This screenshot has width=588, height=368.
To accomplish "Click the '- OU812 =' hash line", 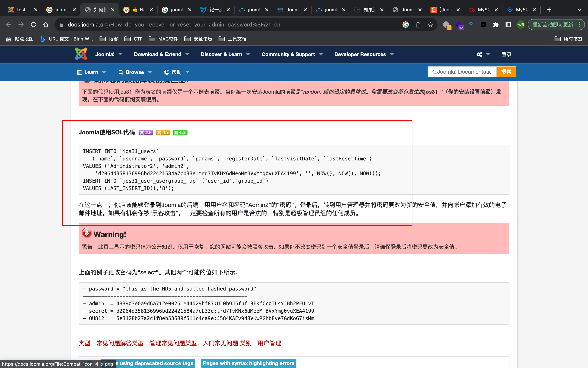I will pyautogui.click(x=199, y=318).
